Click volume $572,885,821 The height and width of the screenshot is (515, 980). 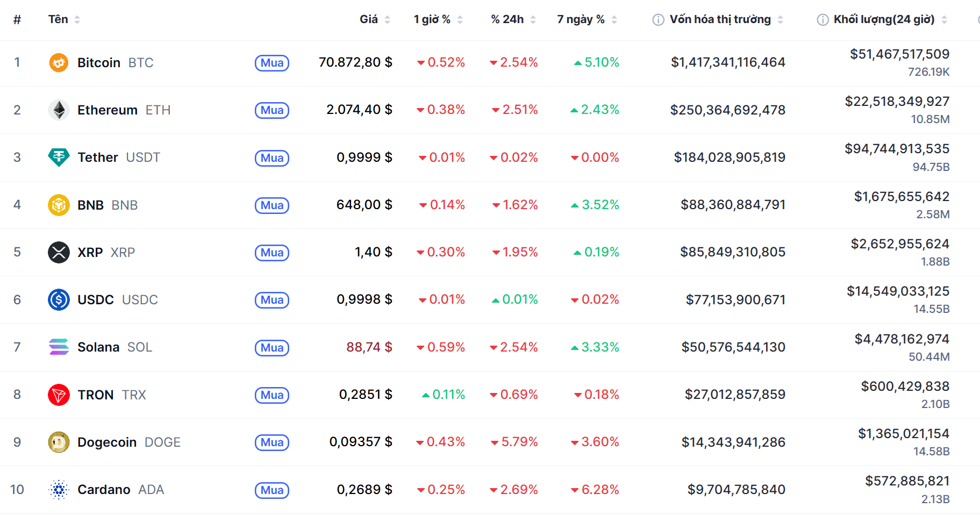907,481
